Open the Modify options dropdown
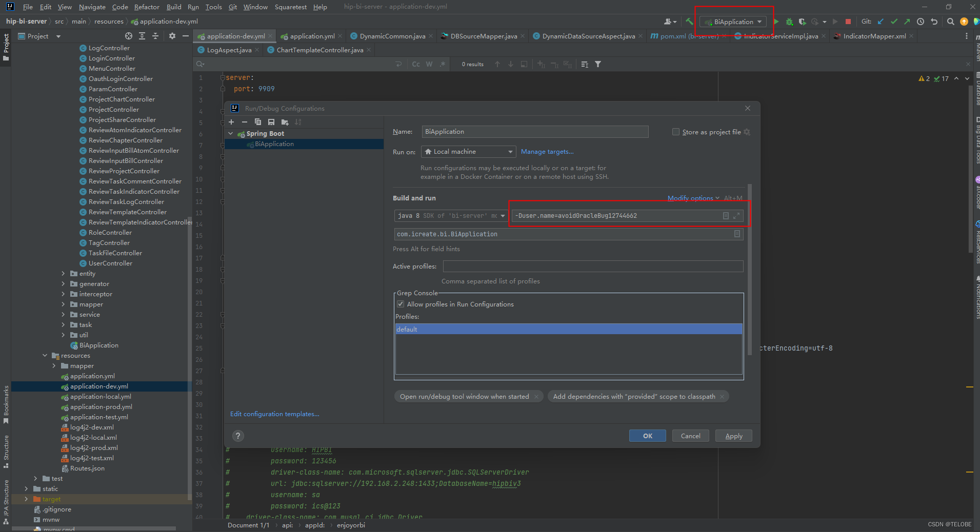980x532 pixels. click(693, 198)
